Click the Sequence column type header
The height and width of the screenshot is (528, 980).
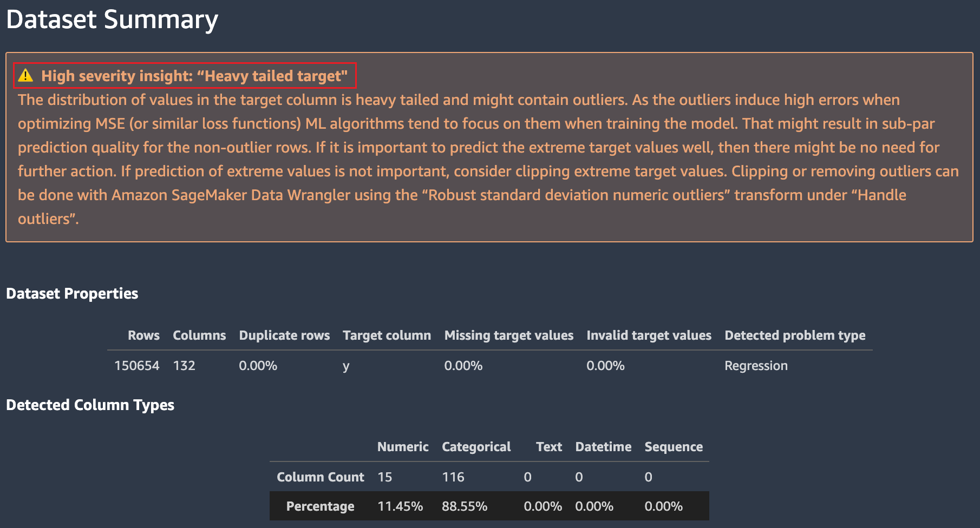pos(674,447)
